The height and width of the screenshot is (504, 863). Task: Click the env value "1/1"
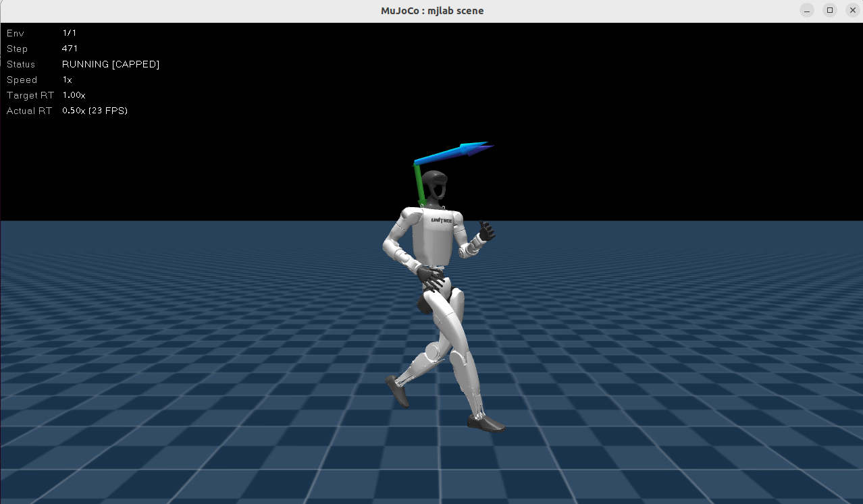point(69,33)
